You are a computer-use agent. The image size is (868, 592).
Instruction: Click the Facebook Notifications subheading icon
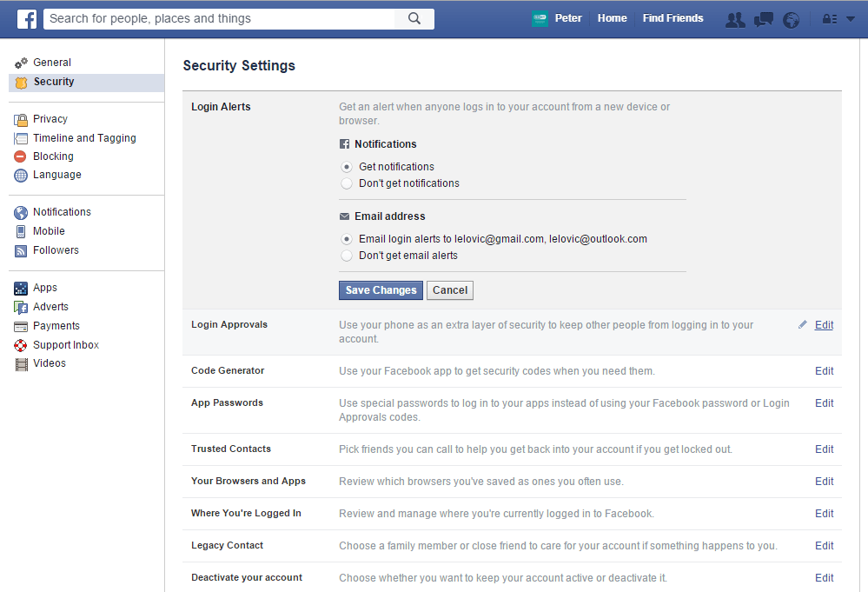[344, 144]
